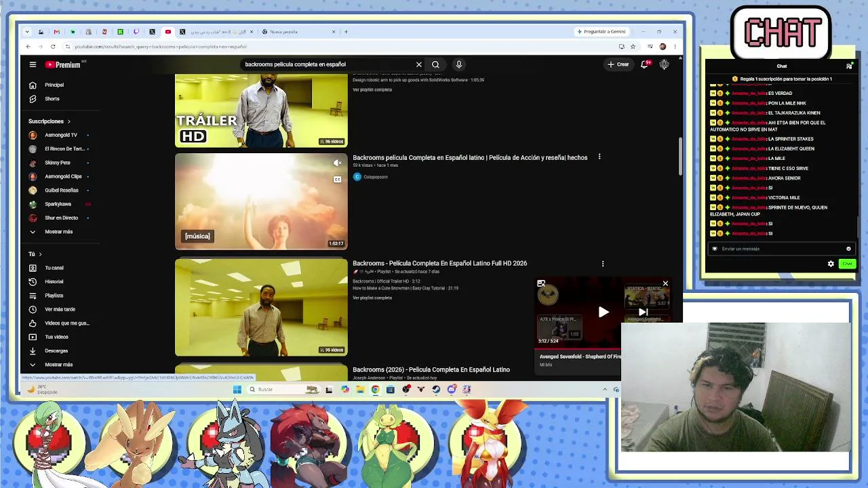The image size is (868, 488).
Task: Open Shur en Directo subscription
Action: pyautogui.click(x=58, y=218)
